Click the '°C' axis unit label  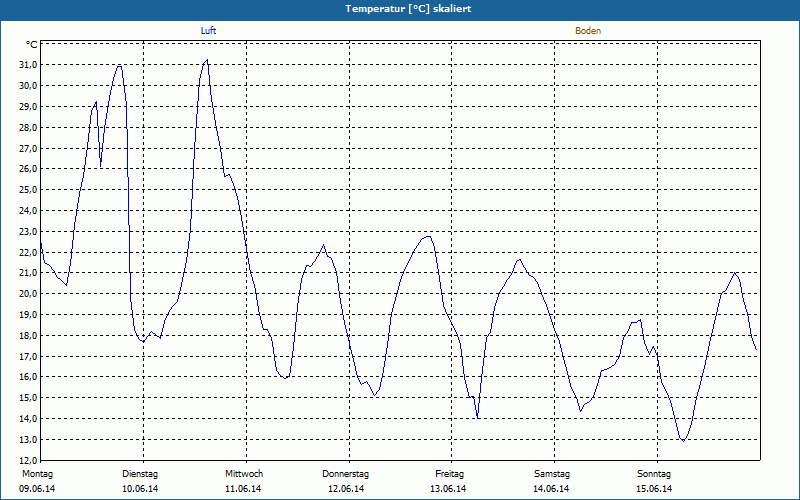point(32,45)
